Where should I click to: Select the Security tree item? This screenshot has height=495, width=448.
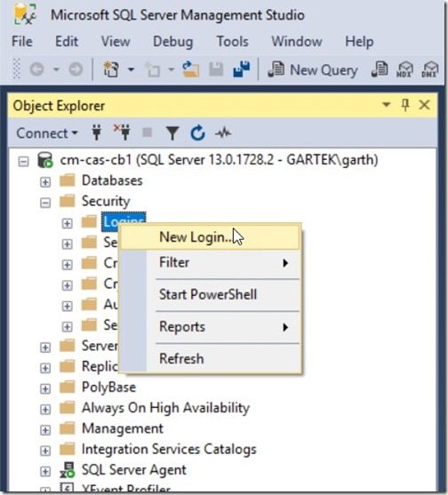tap(106, 202)
